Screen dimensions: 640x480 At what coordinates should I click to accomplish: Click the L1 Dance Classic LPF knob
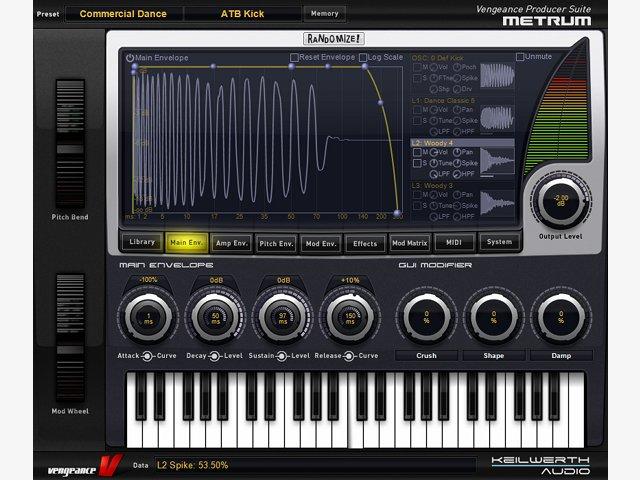click(433, 131)
